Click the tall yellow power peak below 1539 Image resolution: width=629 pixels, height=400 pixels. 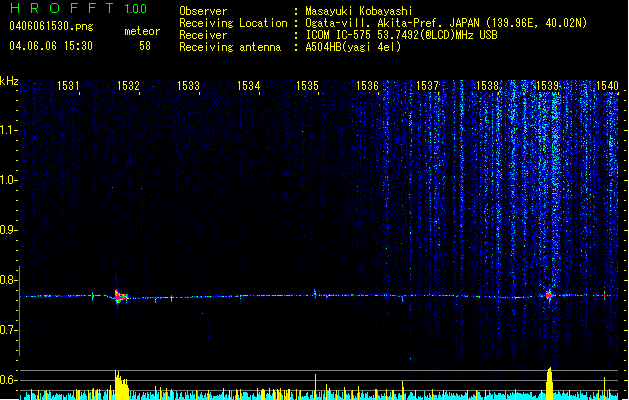(x=549, y=384)
